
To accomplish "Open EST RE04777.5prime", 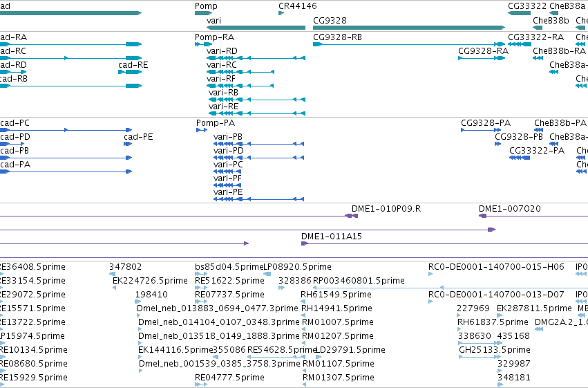I will 229,378.
